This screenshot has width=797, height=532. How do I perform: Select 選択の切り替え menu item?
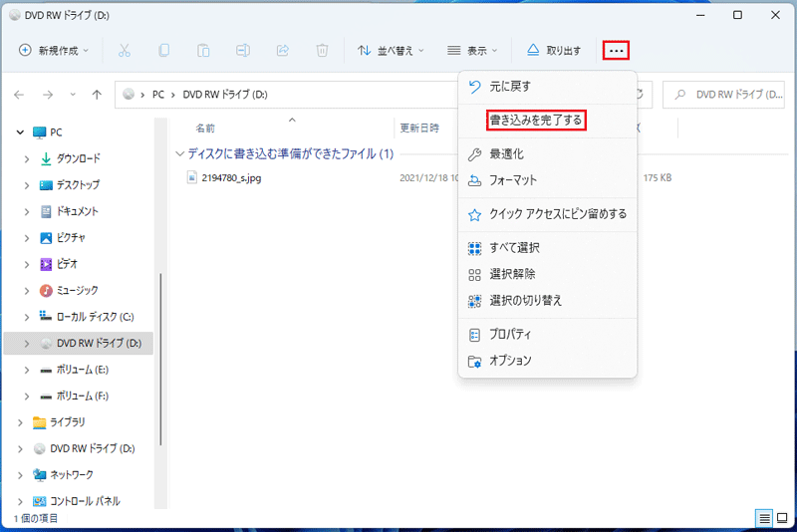click(547, 301)
